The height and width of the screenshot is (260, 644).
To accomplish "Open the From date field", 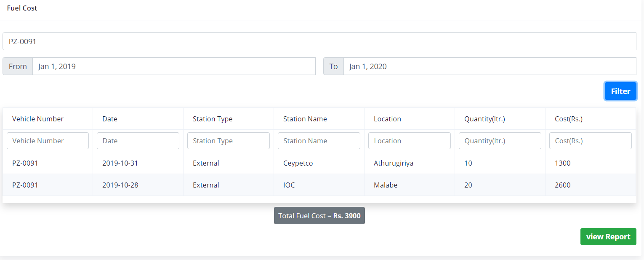I will click(173, 67).
